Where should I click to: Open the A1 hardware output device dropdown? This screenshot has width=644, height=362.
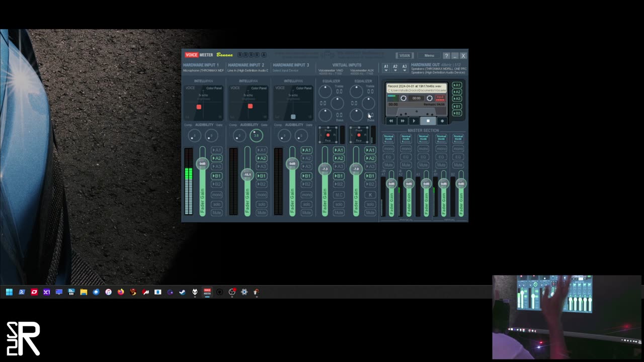(386, 67)
